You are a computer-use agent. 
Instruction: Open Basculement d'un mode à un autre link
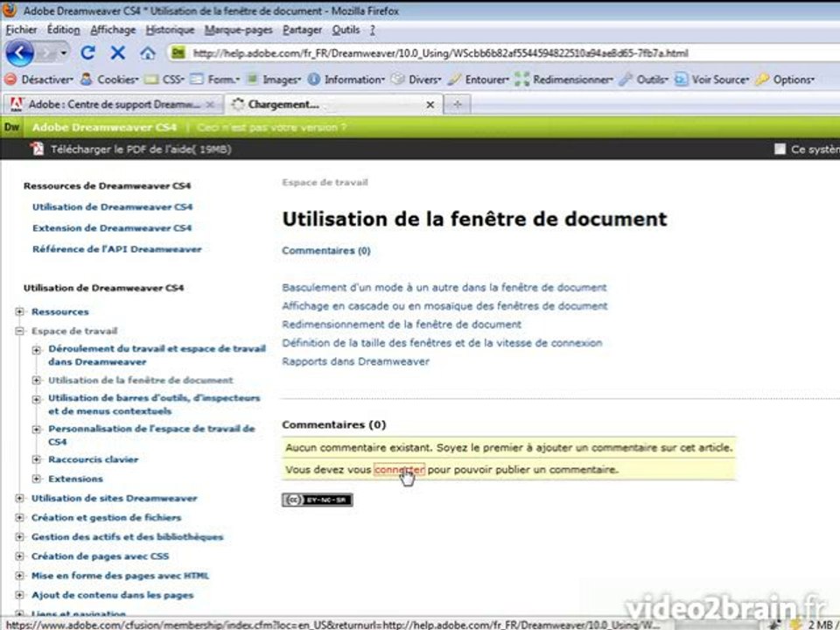click(x=444, y=287)
